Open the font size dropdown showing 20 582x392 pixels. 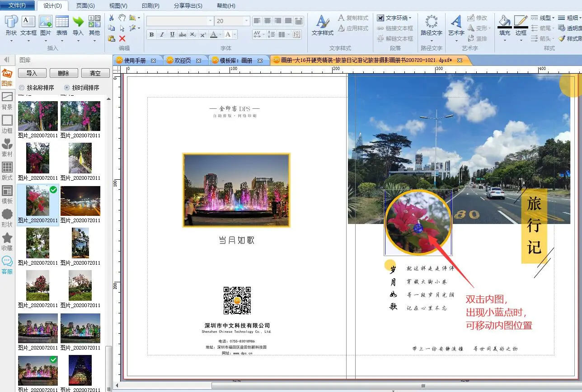[246, 21]
